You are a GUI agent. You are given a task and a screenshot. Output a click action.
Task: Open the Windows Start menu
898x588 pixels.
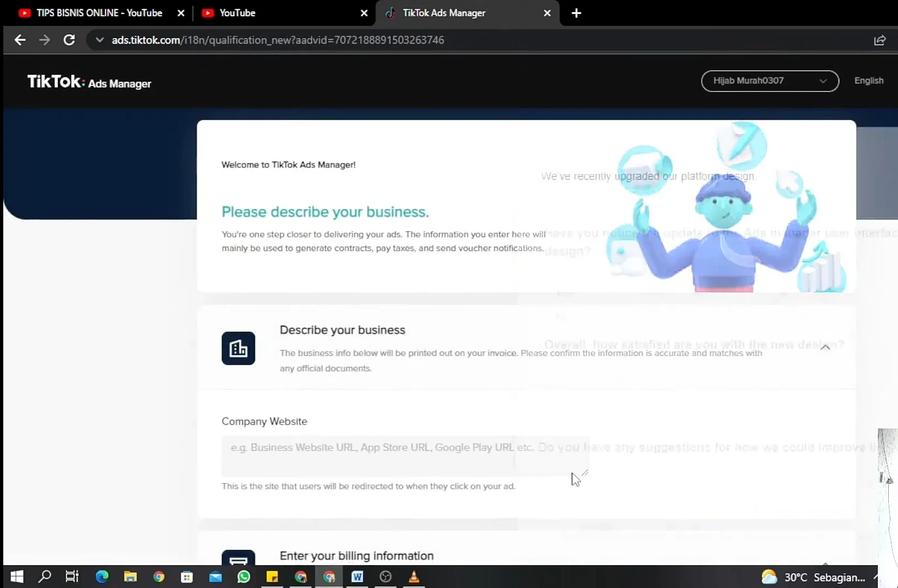click(x=17, y=577)
